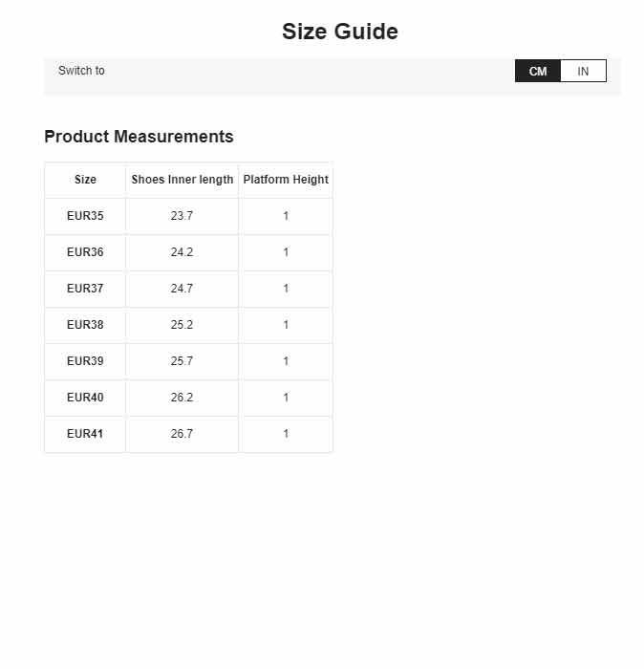Select the EUR35 size cell
The width and height of the screenshot is (644, 669).
click(x=85, y=216)
